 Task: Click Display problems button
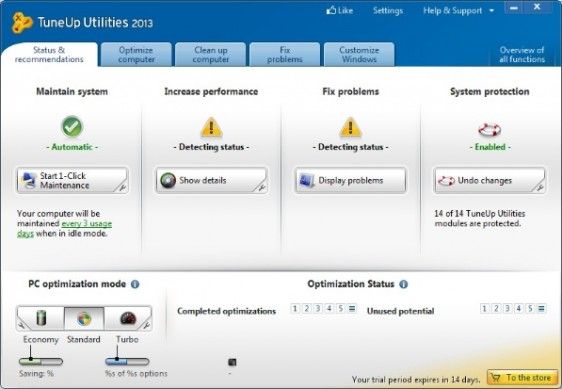tap(350, 180)
